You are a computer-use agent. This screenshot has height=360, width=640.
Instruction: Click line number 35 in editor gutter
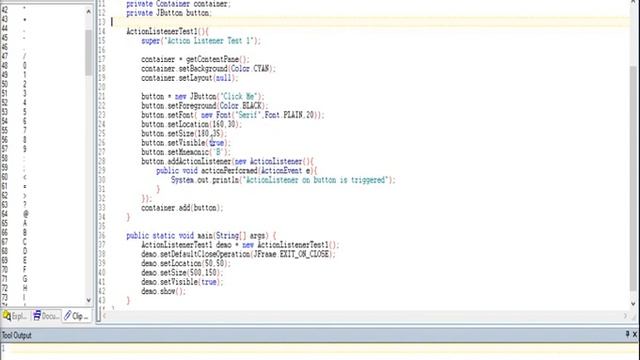point(102,226)
